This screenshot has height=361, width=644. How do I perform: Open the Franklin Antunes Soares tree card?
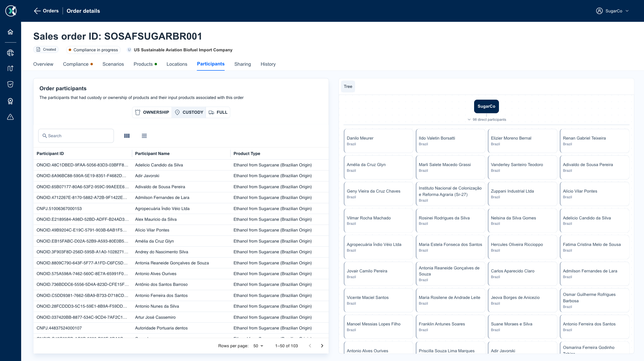pyautogui.click(x=451, y=327)
